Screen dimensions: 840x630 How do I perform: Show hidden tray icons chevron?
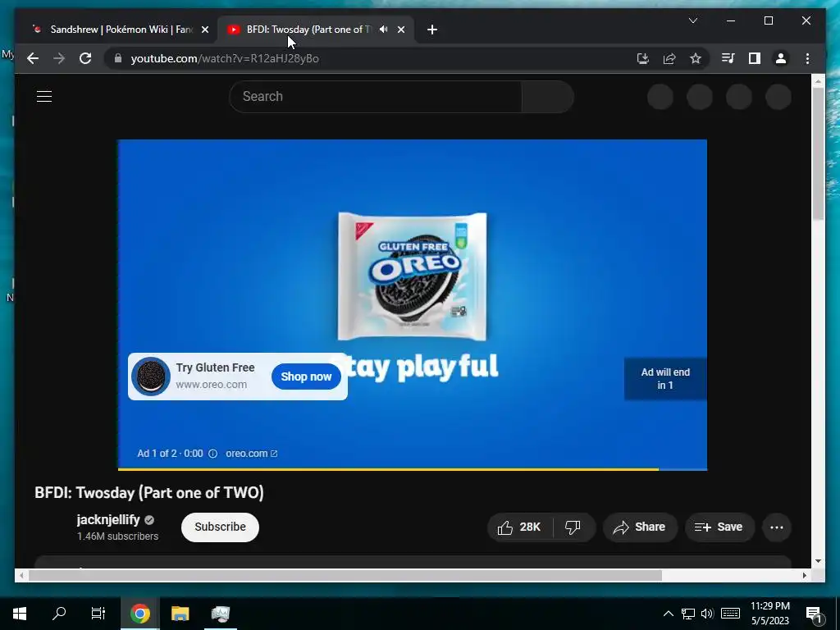click(x=668, y=614)
